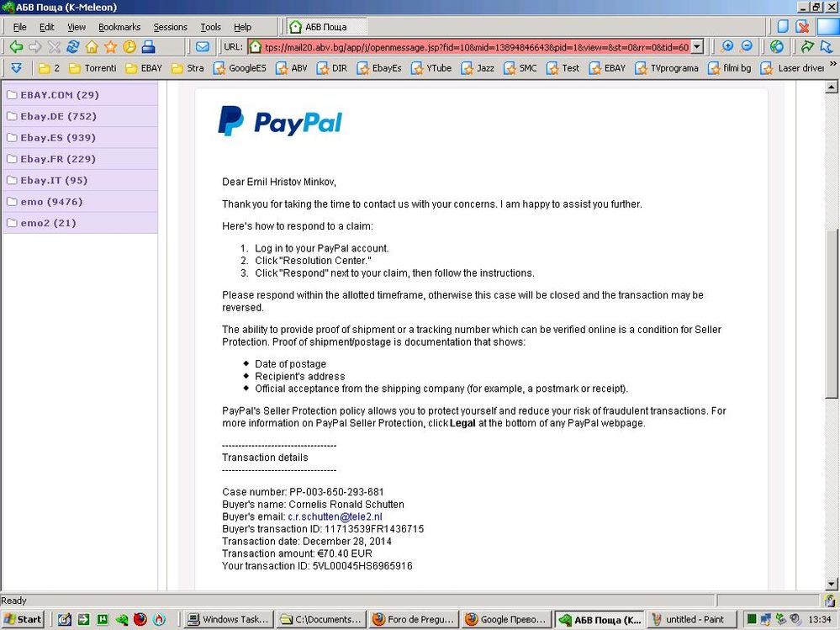Open the EBAY bookmark folder
Viewport: 840px width, 630px height.
tap(144, 68)
